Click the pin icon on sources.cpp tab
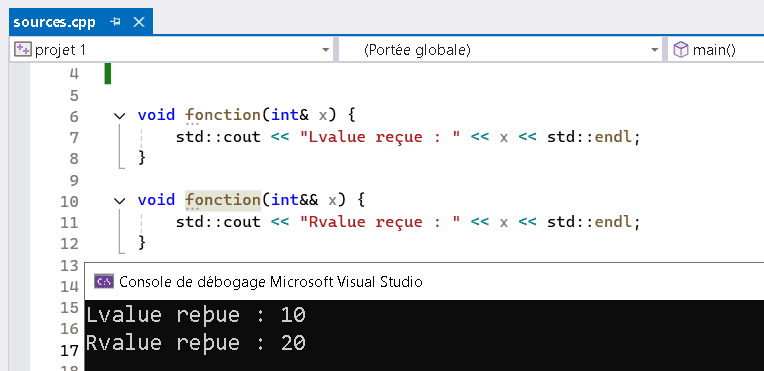 point(115,22)
